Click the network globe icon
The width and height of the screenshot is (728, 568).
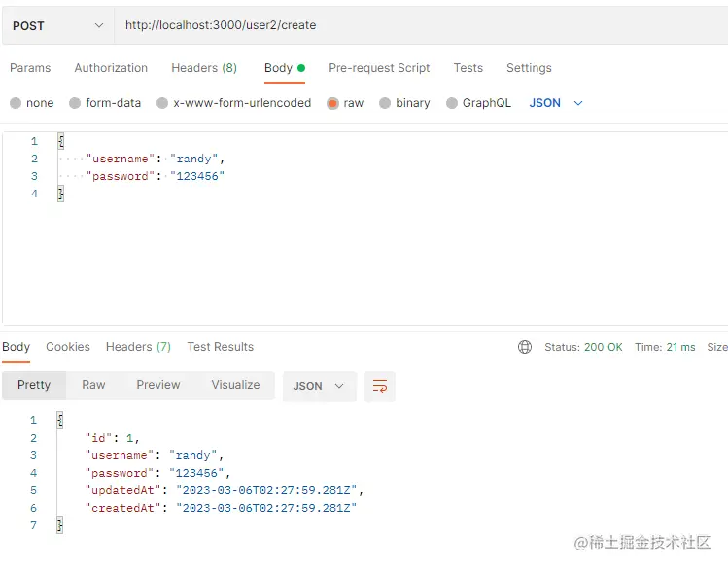click(525, 347)
